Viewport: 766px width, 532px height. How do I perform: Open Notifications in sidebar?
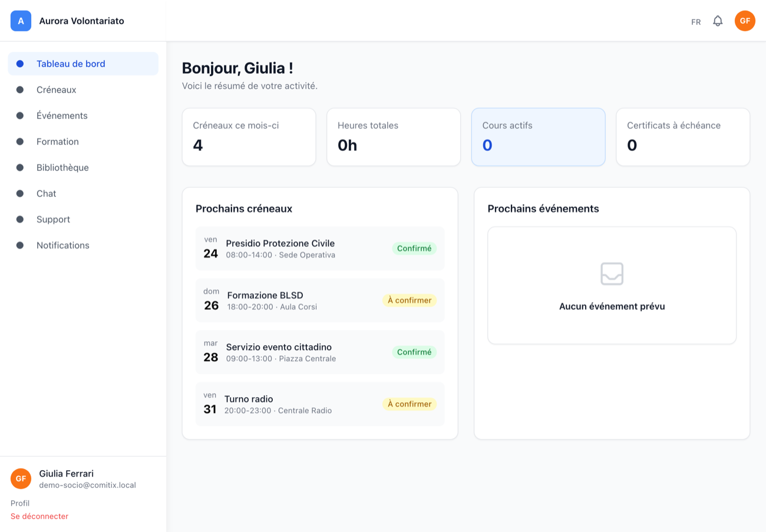coord(83,245)
